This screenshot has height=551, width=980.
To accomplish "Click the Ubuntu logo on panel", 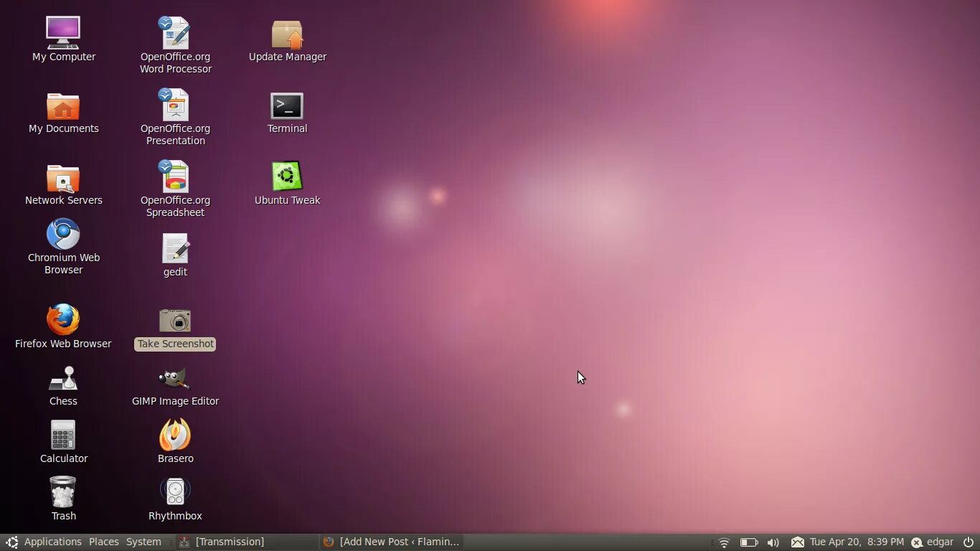I will (11, 542).
